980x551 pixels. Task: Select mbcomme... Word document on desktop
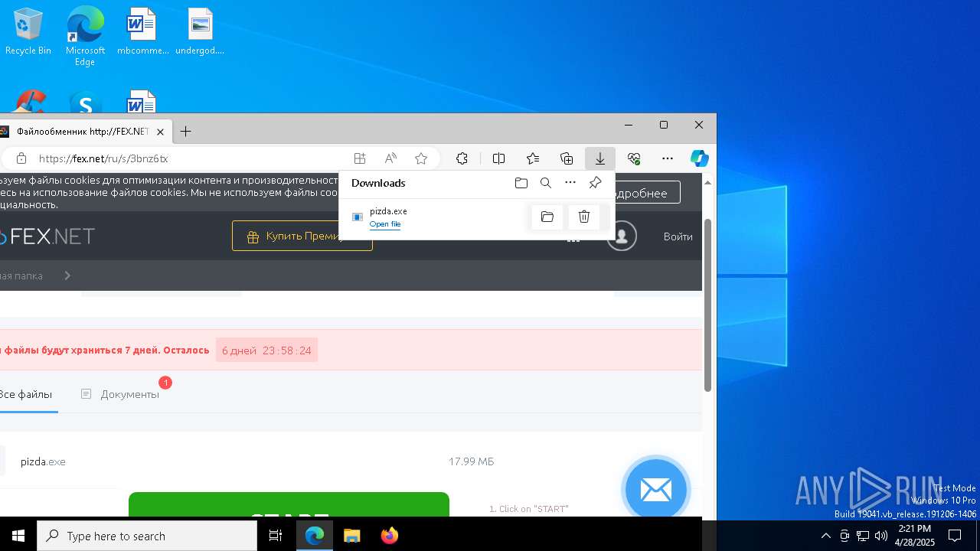[142, 32]
